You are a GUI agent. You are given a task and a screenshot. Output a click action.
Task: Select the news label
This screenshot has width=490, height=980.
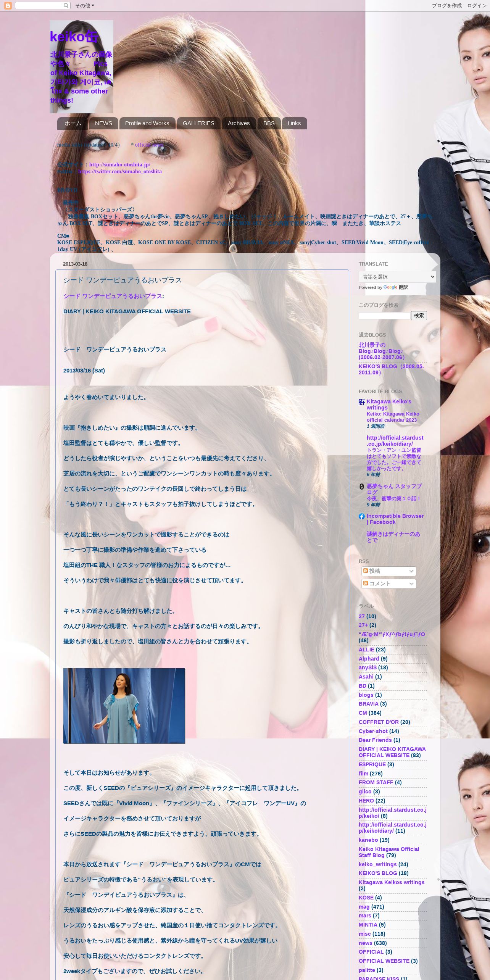pyautogui.click(x=366, y=943)
